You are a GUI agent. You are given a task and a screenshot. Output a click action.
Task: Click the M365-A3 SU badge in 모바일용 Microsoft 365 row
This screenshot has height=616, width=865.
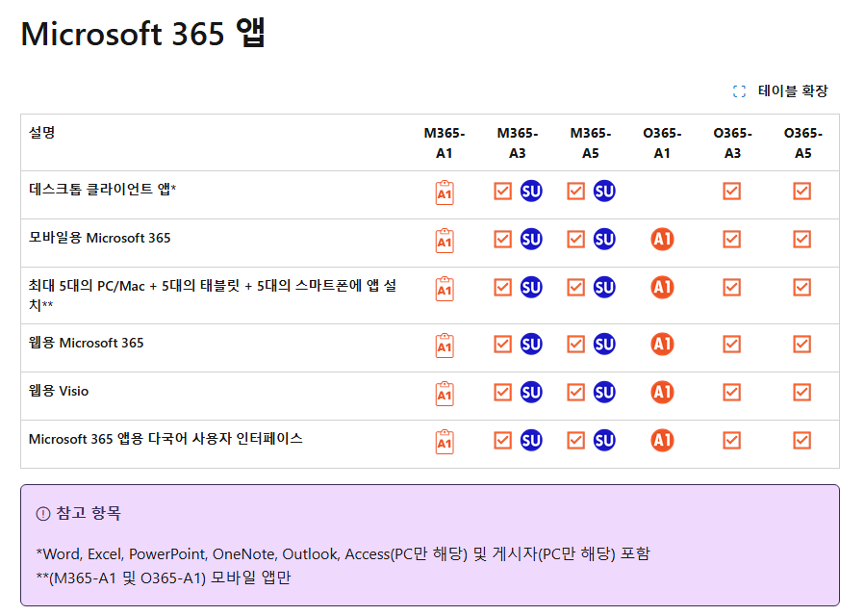[531, 239]
